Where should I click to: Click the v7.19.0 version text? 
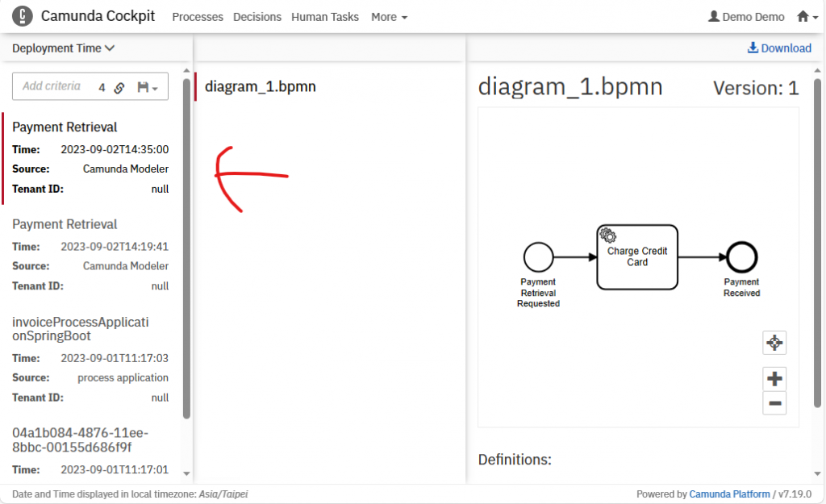(x=795, y=494)
